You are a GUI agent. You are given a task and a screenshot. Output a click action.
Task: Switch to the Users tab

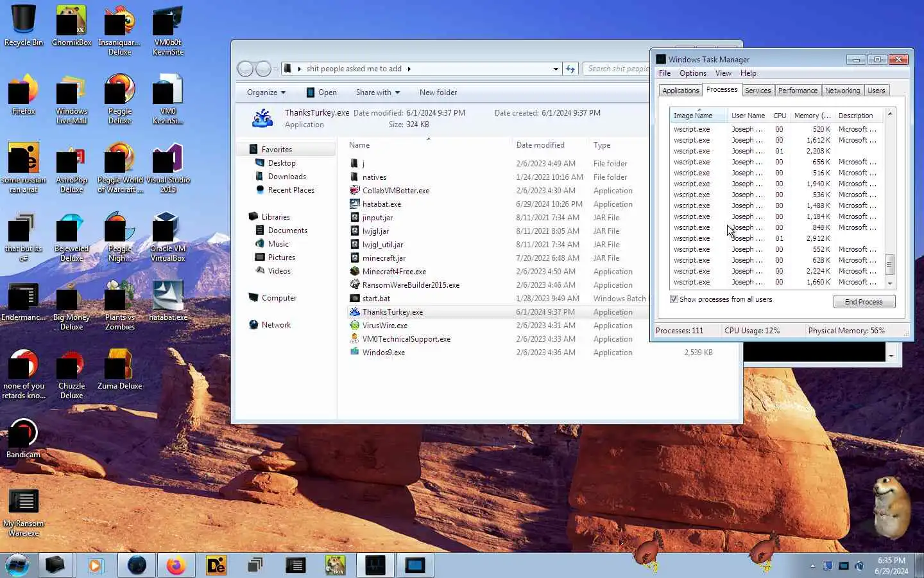coord(876,91)
